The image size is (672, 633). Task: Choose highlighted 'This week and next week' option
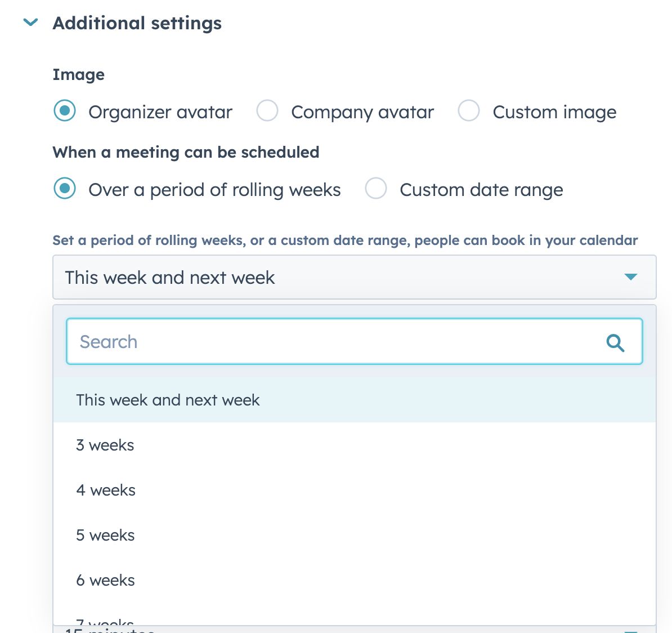[x=168, y=400]
